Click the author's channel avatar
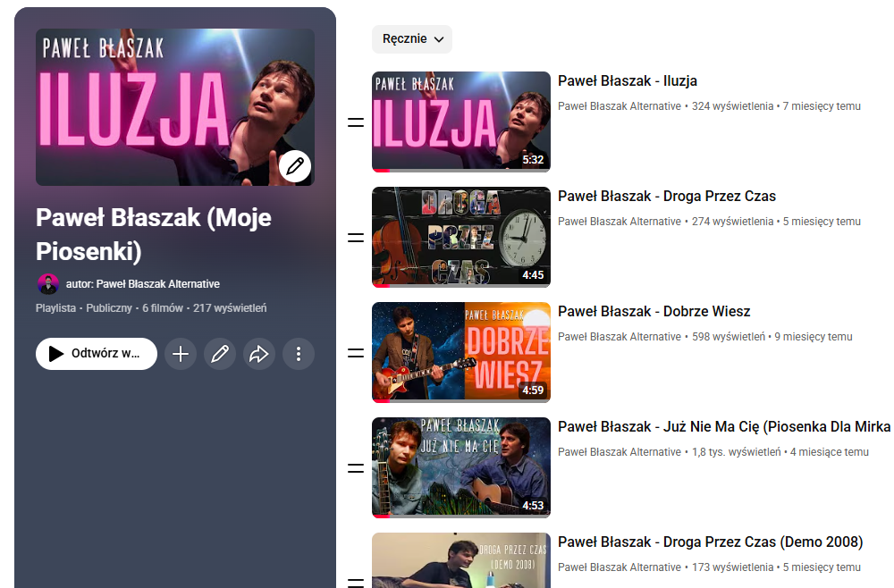The height and width of the screenshot is (588, 894). point(48,284)
